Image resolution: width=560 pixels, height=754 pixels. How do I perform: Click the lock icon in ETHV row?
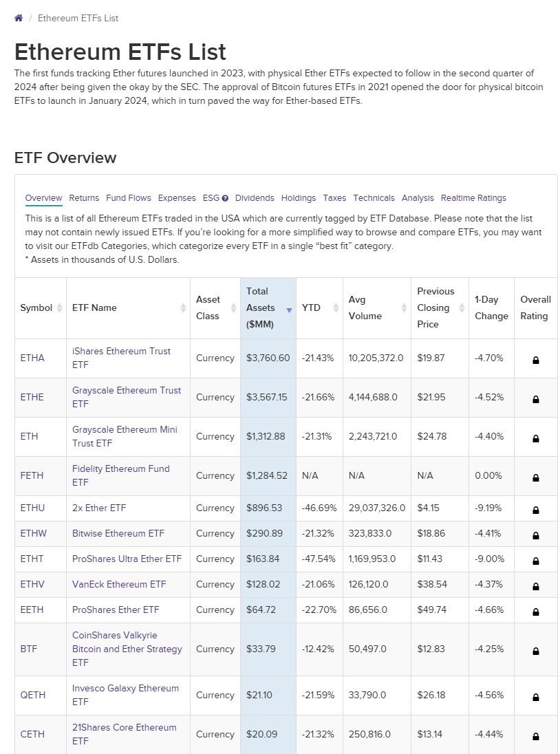point(536,585)
